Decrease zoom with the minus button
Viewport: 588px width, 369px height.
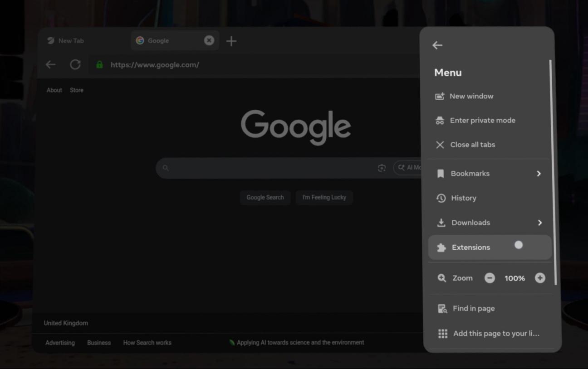(x=490, y=278)
